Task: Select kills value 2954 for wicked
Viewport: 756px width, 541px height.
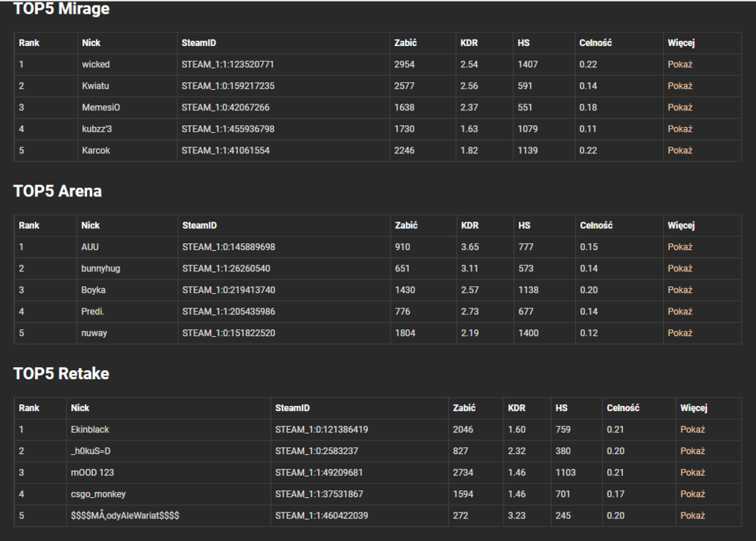Action: (404, 64)
